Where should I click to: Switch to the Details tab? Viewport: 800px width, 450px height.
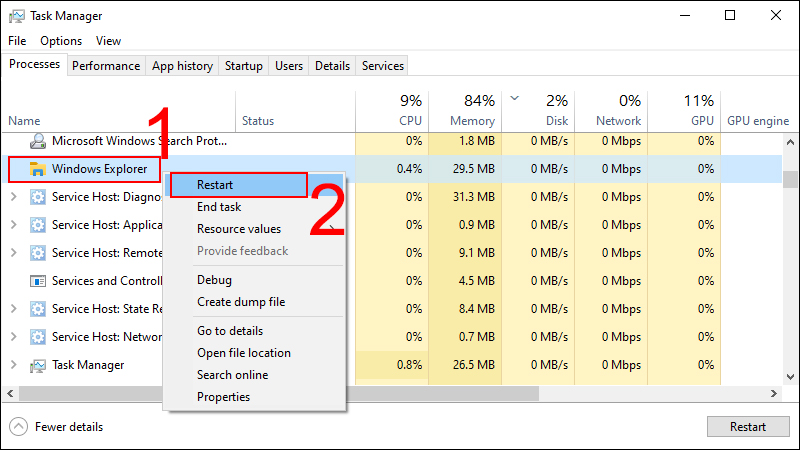(332, 66)
